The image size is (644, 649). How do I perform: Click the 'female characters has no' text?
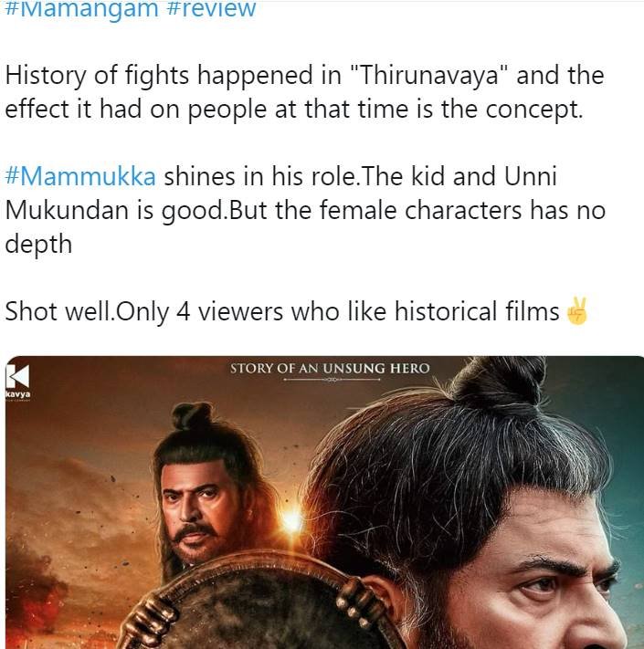(462, 210)
